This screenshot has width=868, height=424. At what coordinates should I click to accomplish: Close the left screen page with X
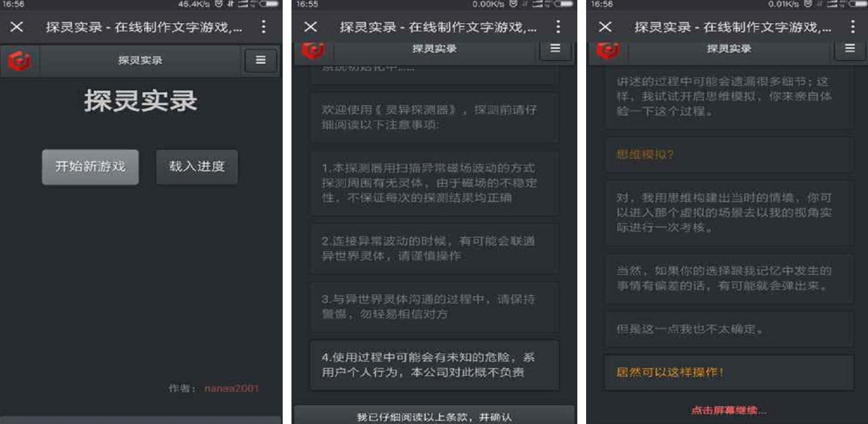(17, 27)
